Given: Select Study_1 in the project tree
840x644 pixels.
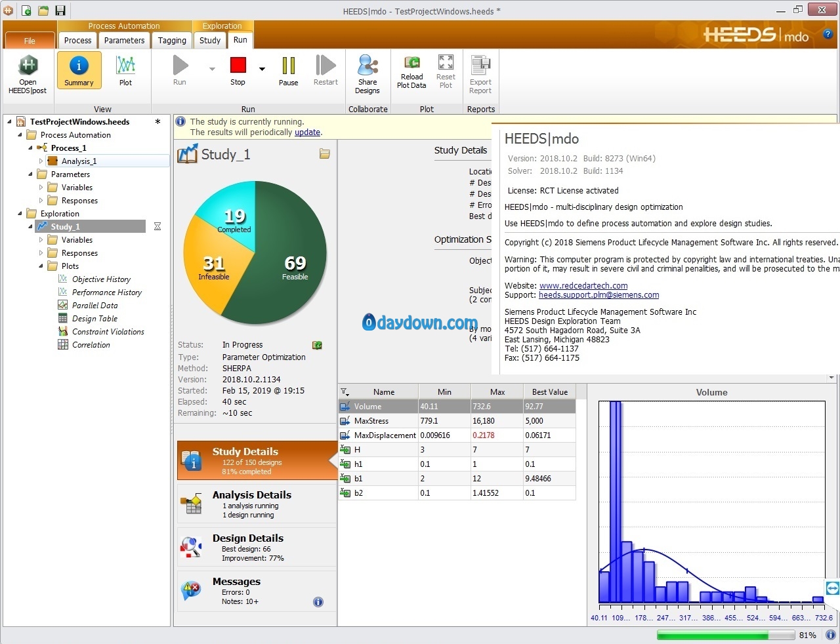Looking at the screenshot, I should 91,226.
